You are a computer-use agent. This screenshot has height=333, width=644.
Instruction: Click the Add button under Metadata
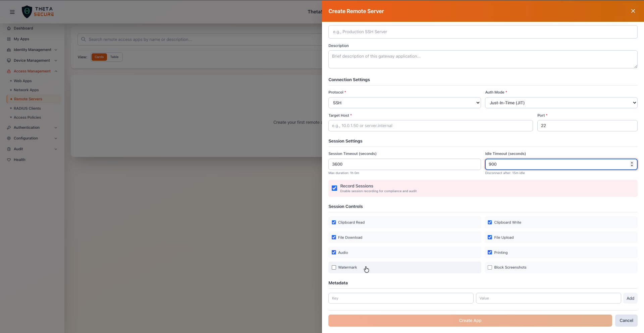pos(630,298)
